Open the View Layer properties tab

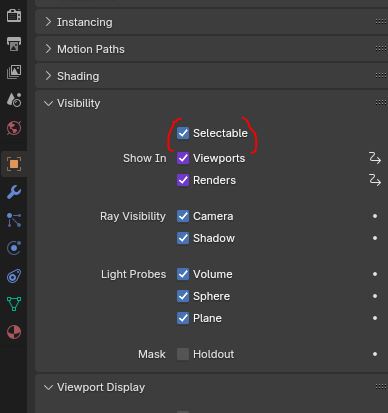click(14, 72)
